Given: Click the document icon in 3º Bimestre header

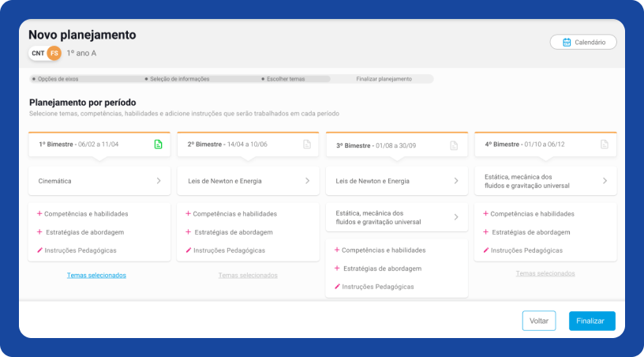Looking at the screenshot, I should (x=454, y=145).
